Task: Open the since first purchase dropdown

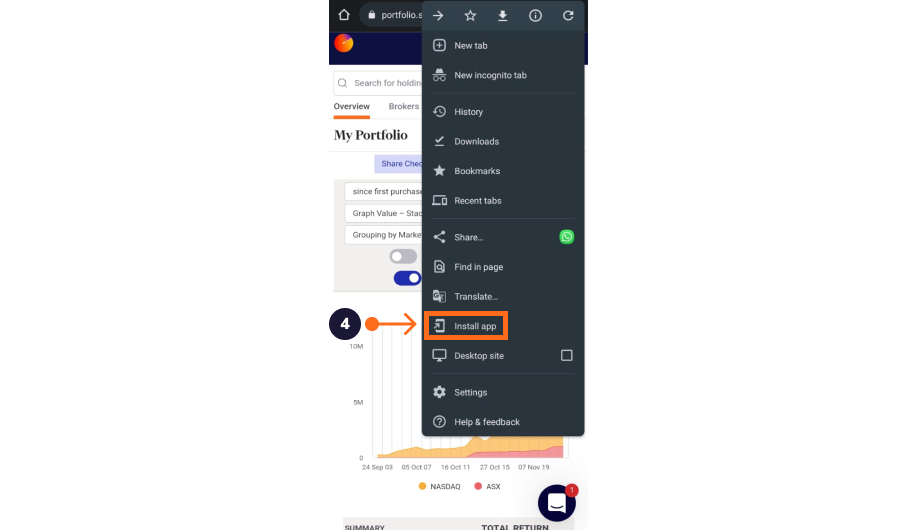Action: 384,191
